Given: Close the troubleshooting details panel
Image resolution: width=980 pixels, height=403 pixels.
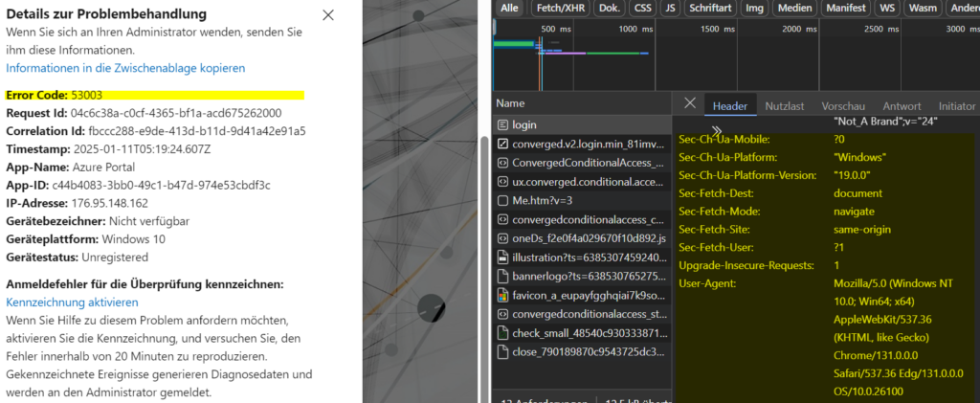Looking at the screenshot, I should [328, 15].
